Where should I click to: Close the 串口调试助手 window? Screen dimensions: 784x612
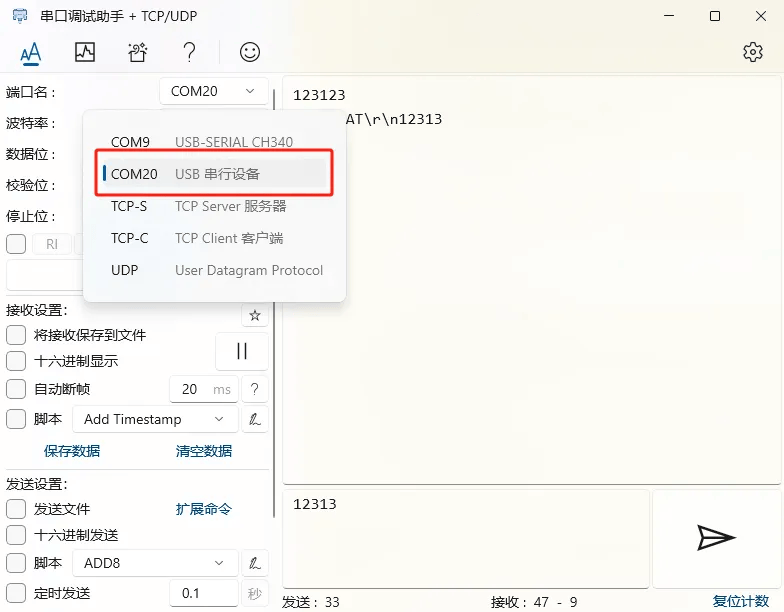[x=760, y=16]
